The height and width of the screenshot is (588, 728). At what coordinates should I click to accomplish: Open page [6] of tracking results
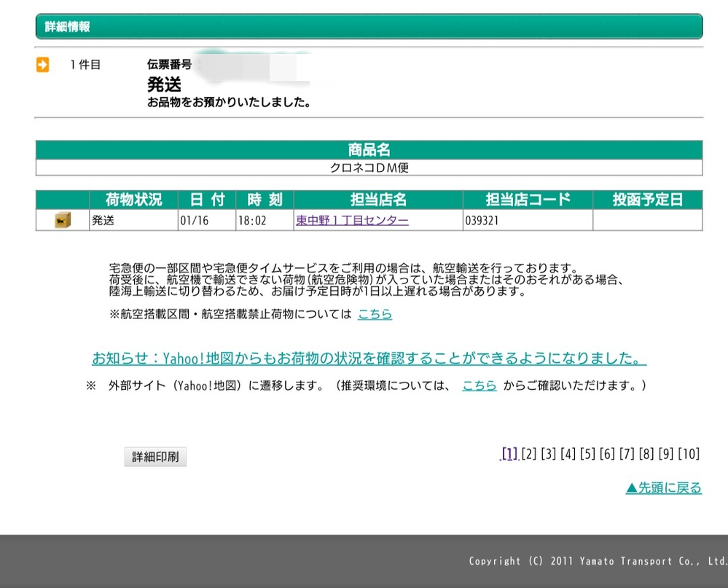coord(607,454)
